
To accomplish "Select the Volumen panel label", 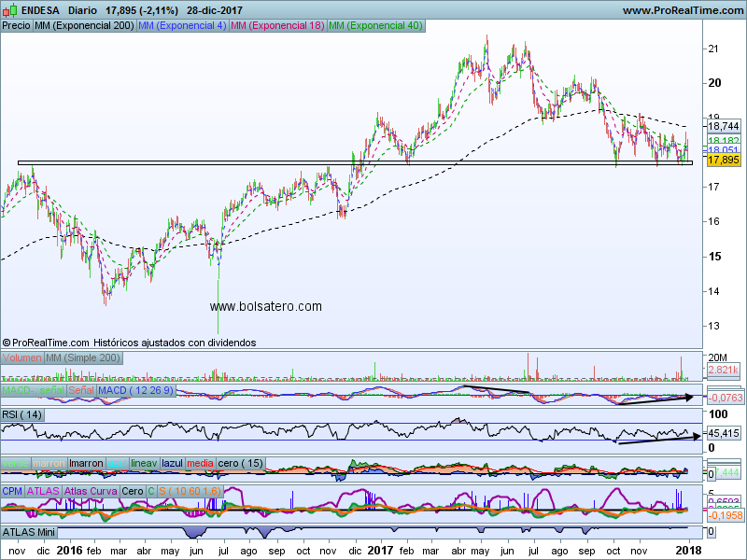I will pyautogui.click(x=22, y=358).
